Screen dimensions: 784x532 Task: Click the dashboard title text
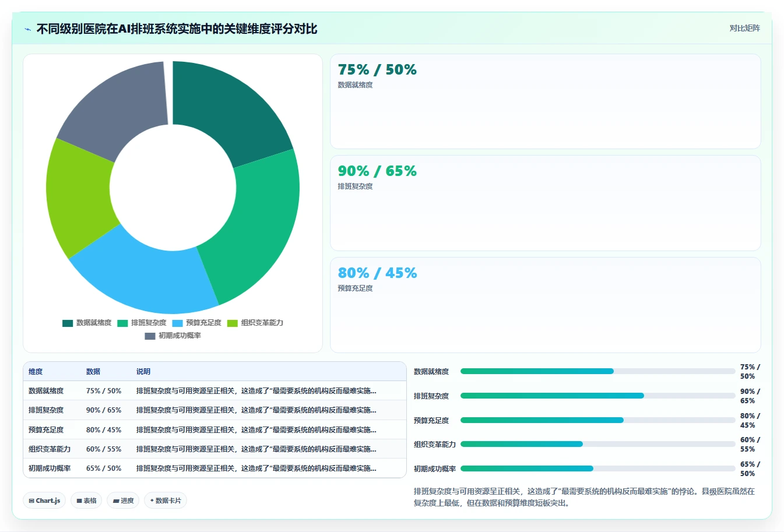pyautogui.click(x=177, y=29)
